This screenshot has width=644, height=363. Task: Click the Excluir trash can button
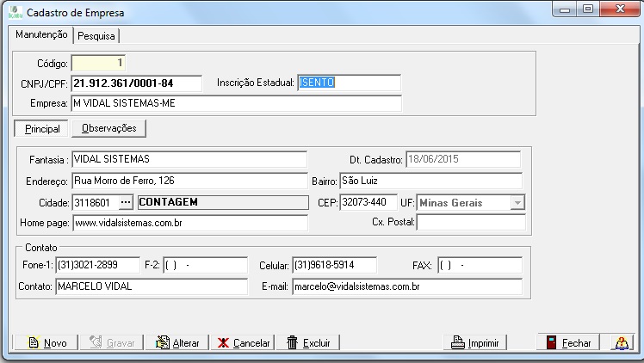pyautogui.click(x=309, y=342)
